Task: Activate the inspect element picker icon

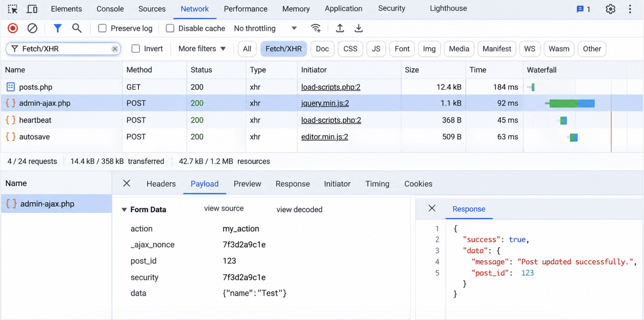Action: click(x=13, y=9)
